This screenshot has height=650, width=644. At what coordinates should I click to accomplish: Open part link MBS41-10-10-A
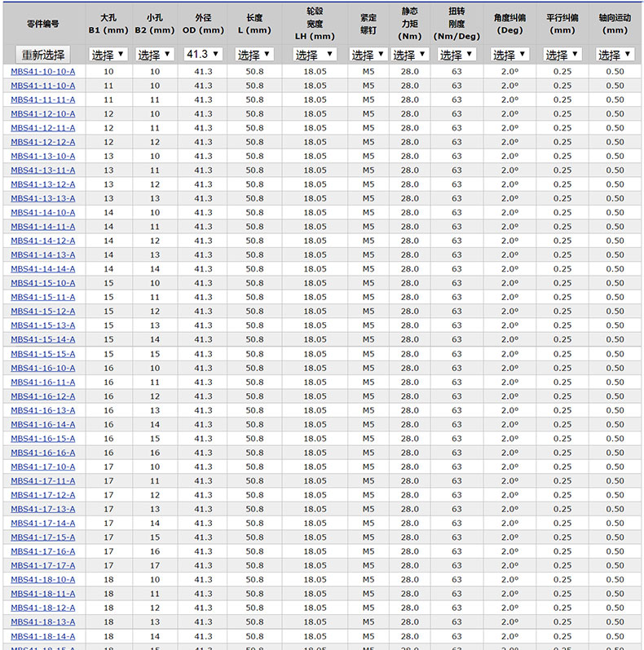point(43,72)
